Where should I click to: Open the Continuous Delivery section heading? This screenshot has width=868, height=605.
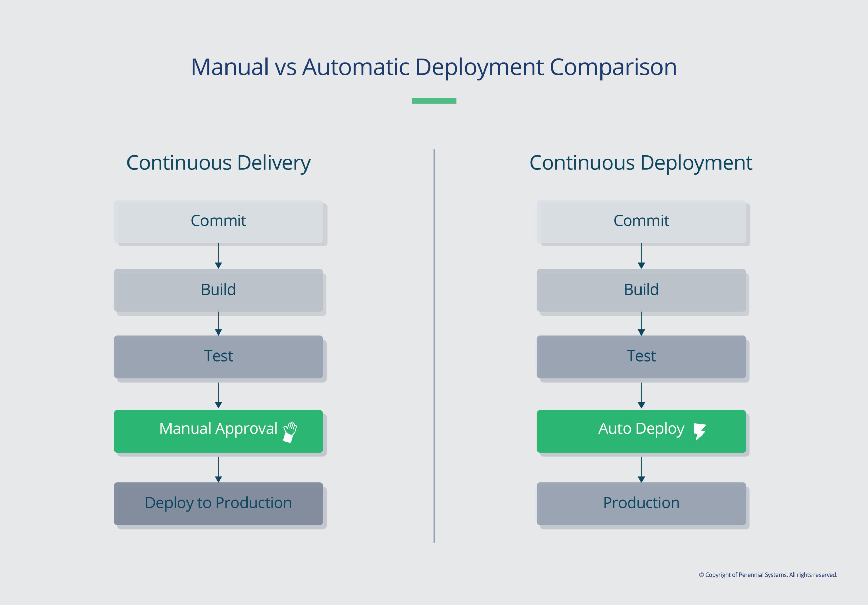point(218,163)
